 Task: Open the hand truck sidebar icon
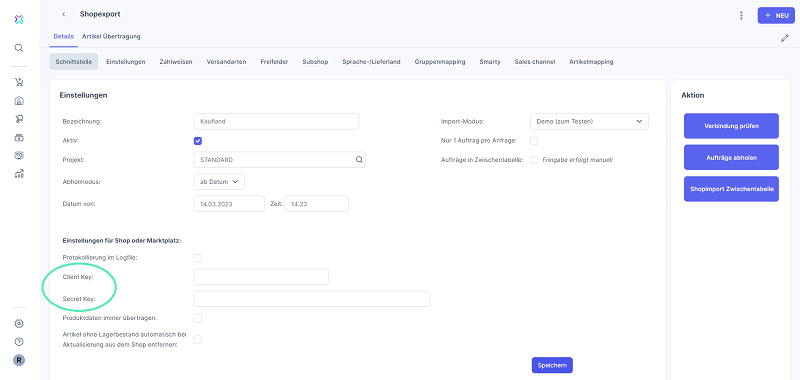[x=19, y=119]
